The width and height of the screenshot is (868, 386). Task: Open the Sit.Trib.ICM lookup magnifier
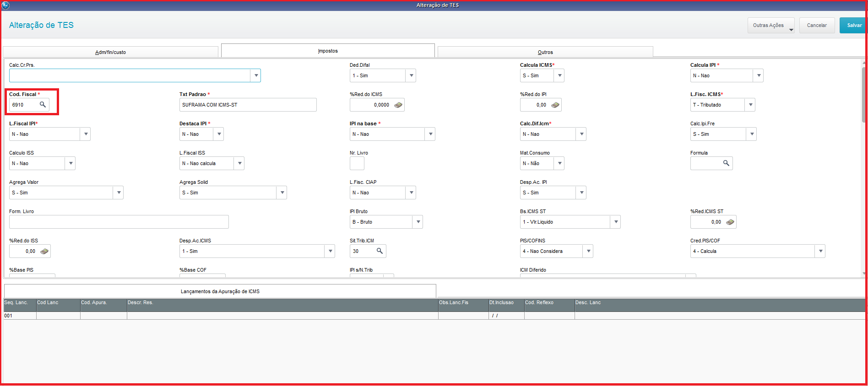click(380, 251)
